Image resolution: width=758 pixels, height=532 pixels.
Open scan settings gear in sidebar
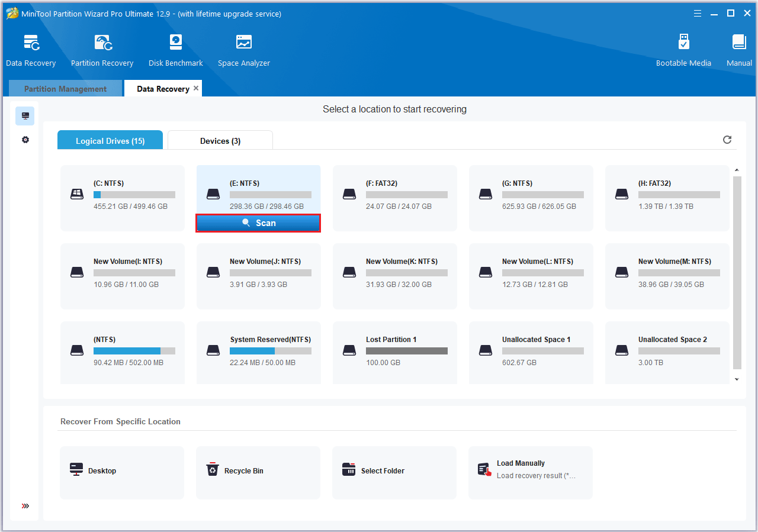(x=25, y=140)
